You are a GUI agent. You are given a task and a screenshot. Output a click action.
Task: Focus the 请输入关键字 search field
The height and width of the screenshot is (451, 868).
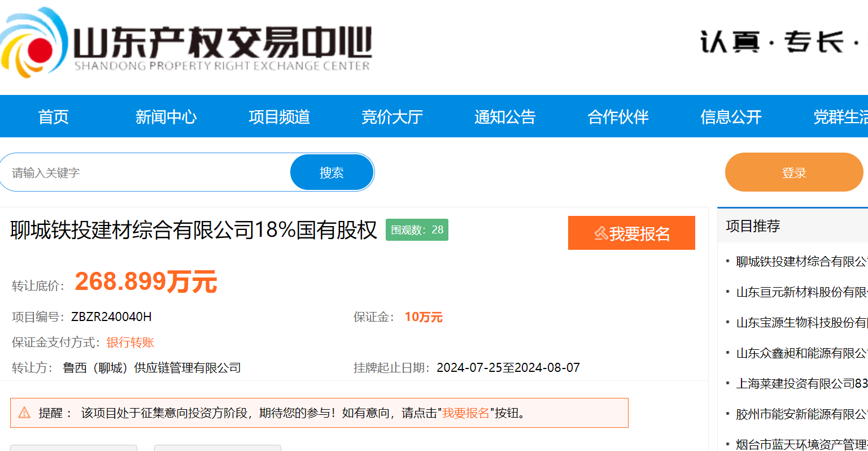click(x=146, y=172)
